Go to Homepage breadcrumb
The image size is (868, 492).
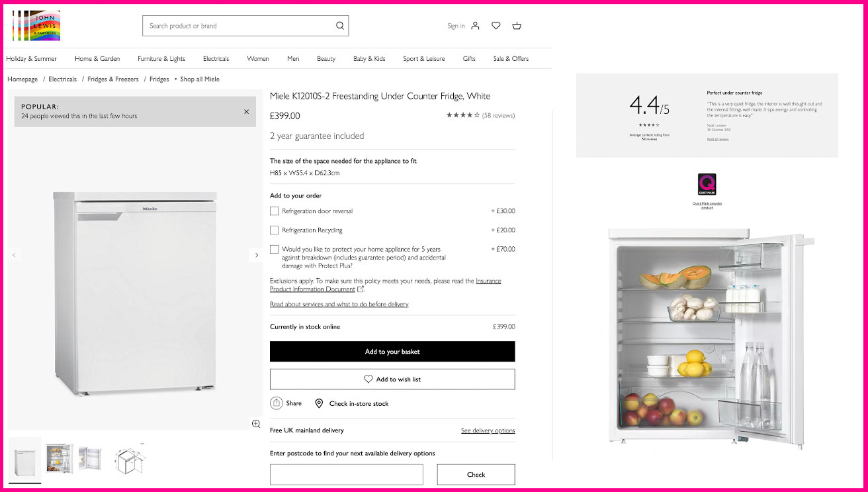pos(22,79)
